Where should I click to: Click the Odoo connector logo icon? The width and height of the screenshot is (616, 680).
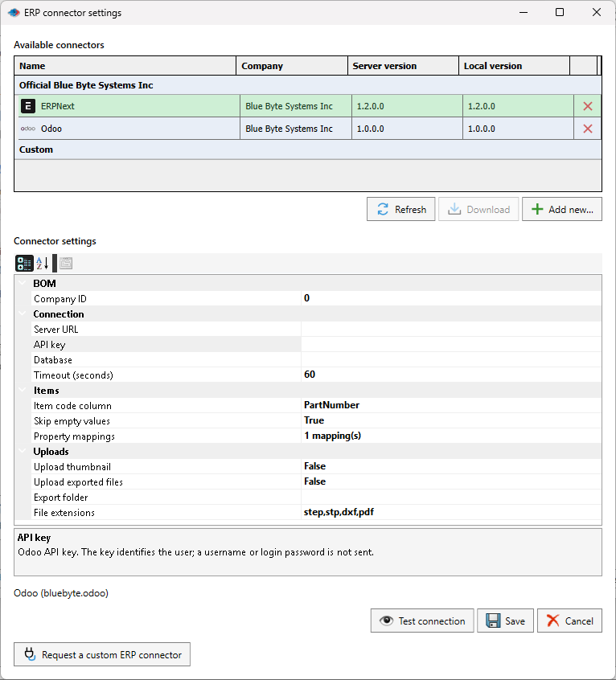28,129
